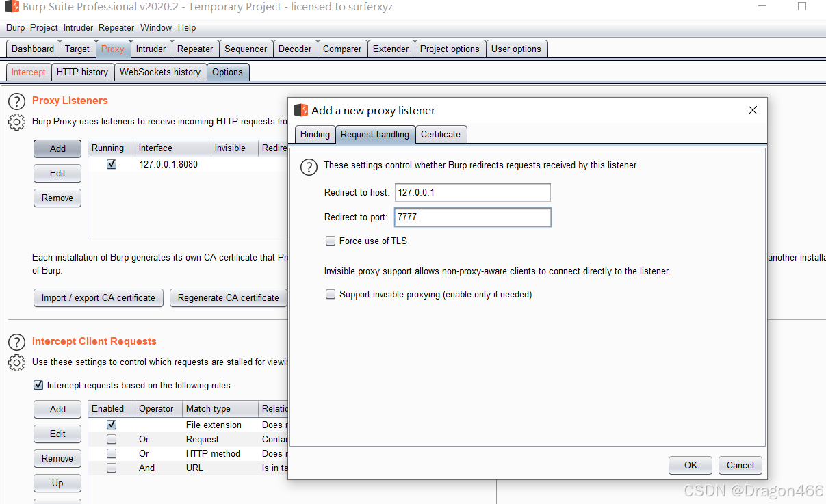Cancel the new proxy listener dialog

[740, 465]
